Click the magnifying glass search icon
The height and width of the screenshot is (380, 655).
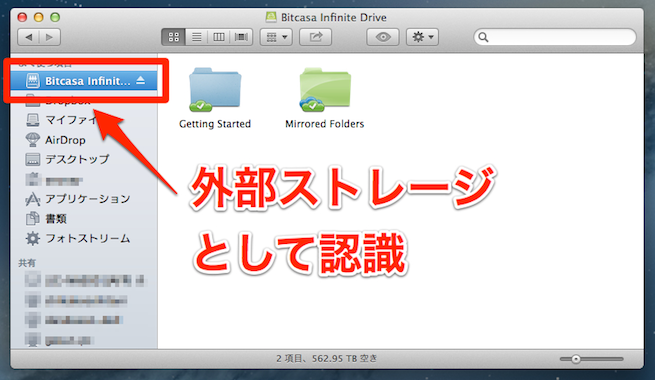coord(483,37)
